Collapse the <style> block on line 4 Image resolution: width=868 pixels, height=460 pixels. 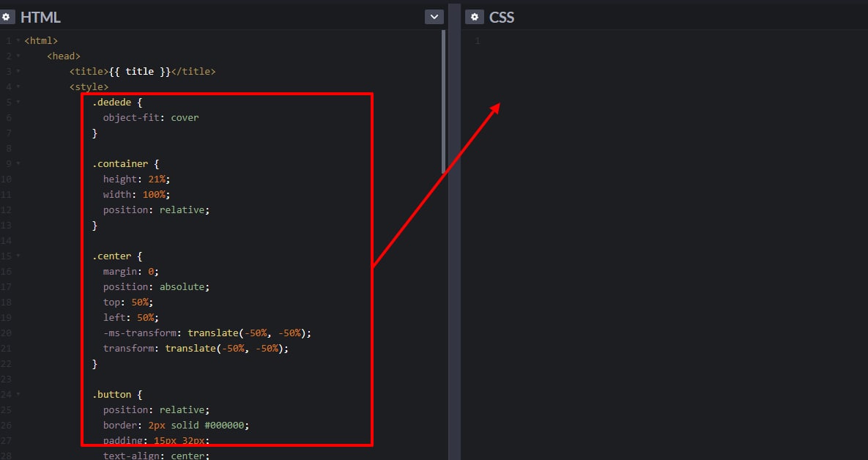[x=18, y=87]
